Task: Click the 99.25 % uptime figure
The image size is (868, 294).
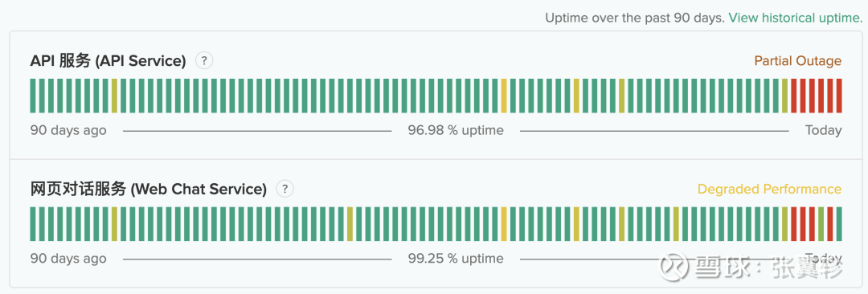Action: (456, 259)
